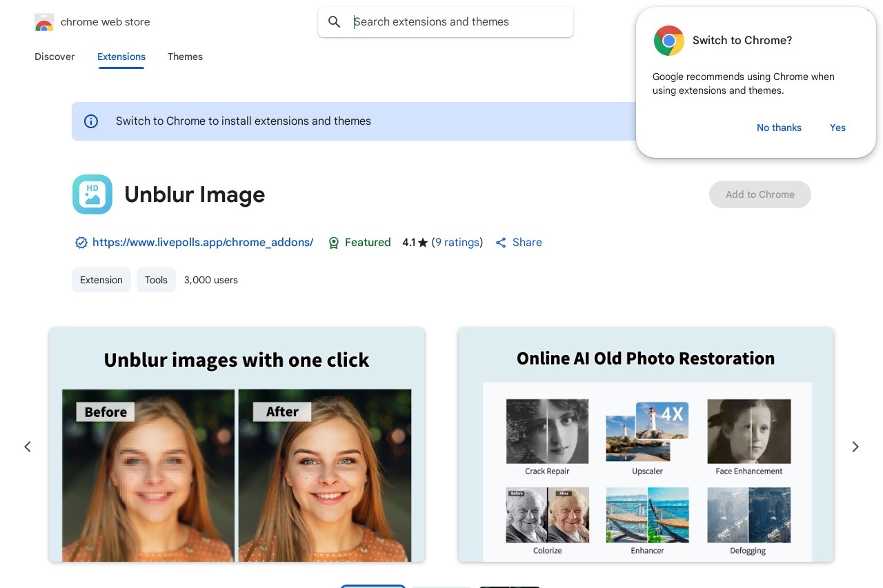Open the Extensions tab
The image size is (883, 588).
point(121,57)
